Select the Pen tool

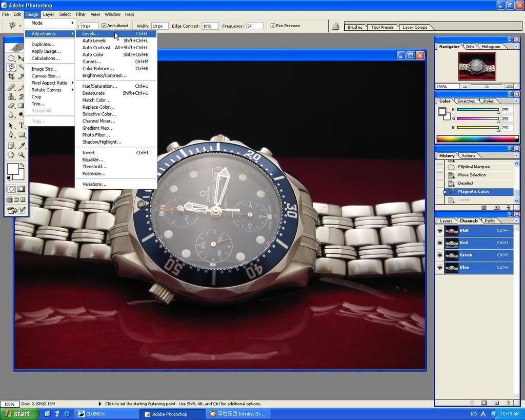[11, 135]
